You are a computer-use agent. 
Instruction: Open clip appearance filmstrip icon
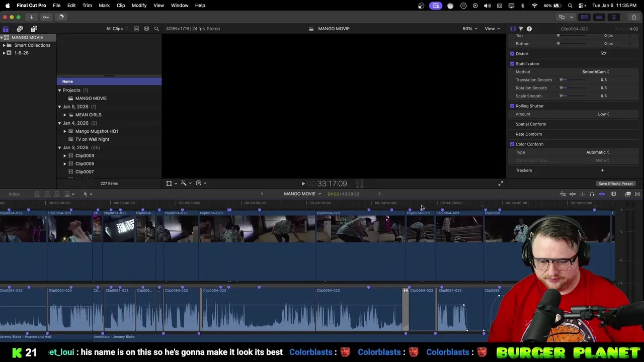click(x=614, y=194)
